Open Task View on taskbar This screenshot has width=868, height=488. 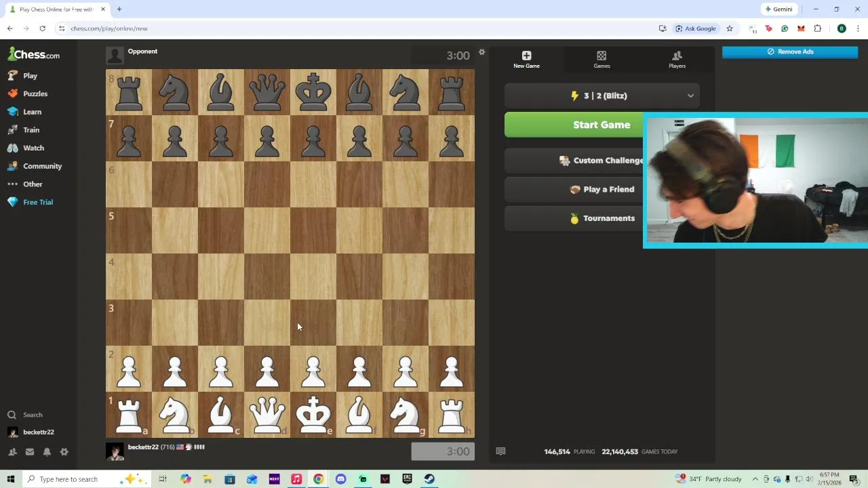(x=163, y=479)
